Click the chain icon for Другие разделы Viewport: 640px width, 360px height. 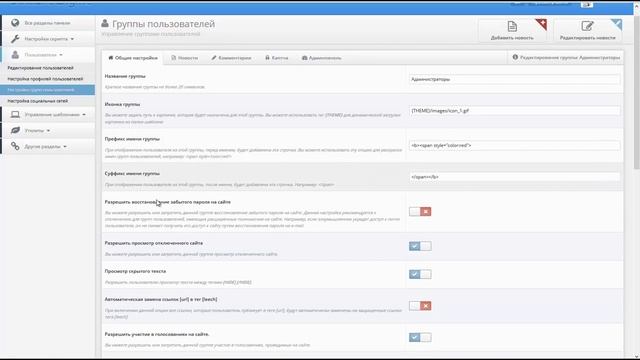pyautogui.click(x=15, y=146)
